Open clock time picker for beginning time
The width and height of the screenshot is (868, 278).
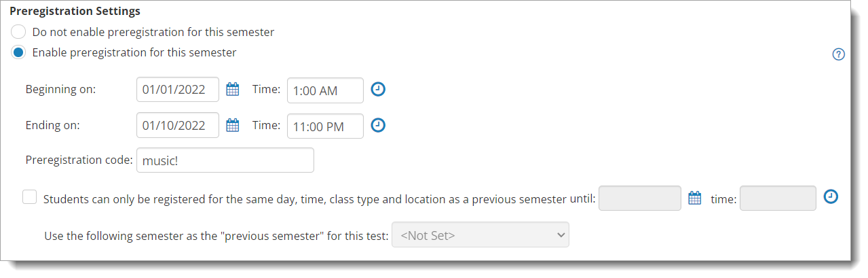[378, 89]
